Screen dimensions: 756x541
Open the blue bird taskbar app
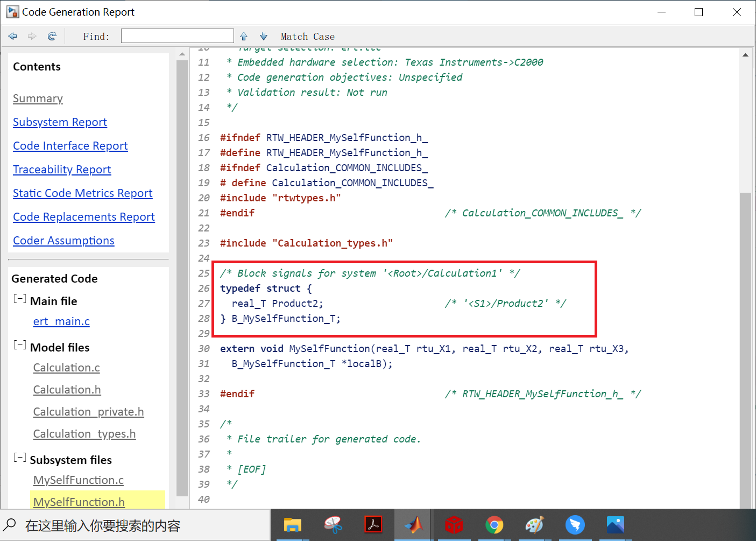(x=575, y=525)
